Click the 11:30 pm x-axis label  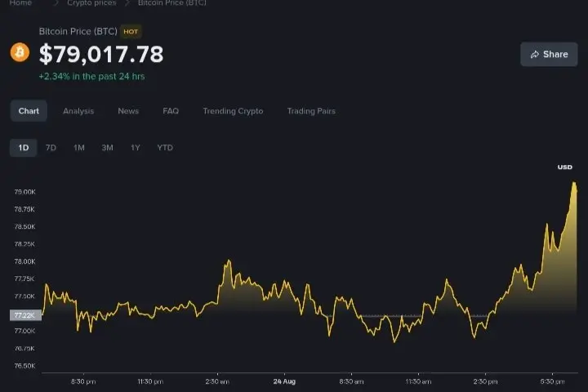pos(150,381)
